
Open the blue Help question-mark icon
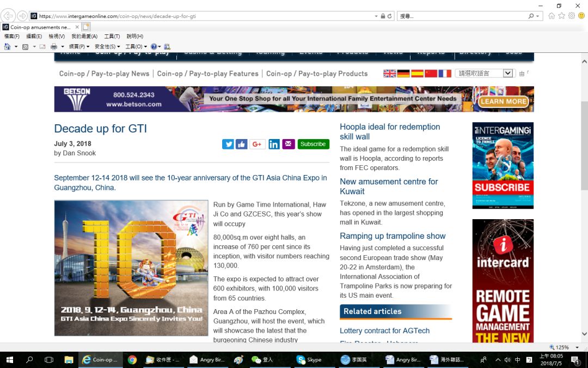(154, 46)
